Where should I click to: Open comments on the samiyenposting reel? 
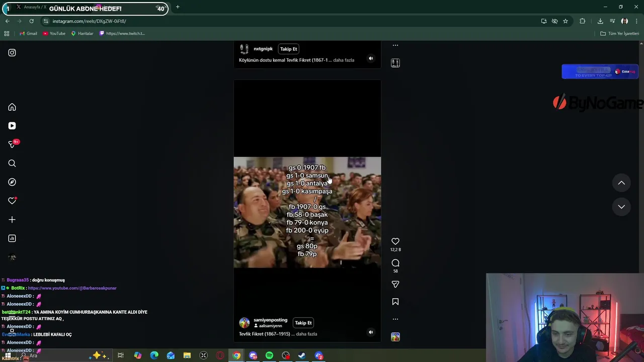[x=395, y=263]
